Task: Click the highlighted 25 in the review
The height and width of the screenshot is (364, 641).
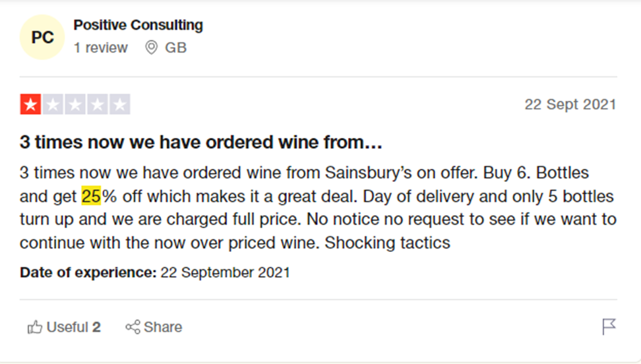Action: click(x=91, y=197)
